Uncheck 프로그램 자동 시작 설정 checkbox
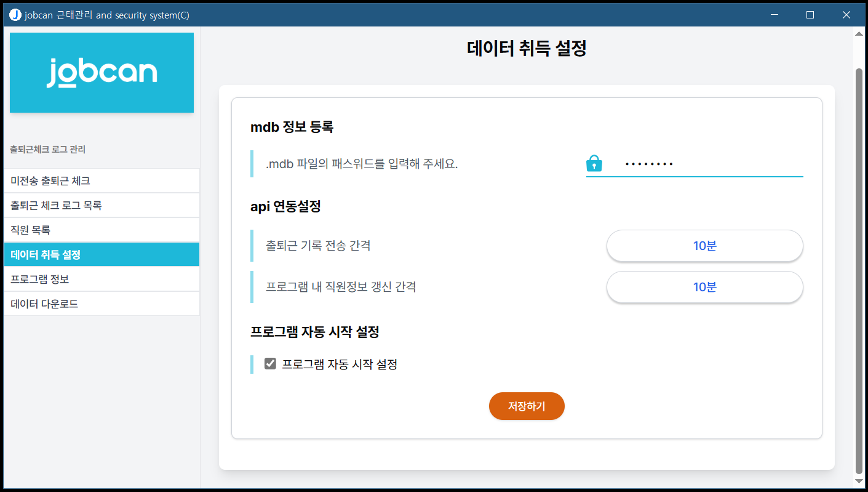 (270, 364)
